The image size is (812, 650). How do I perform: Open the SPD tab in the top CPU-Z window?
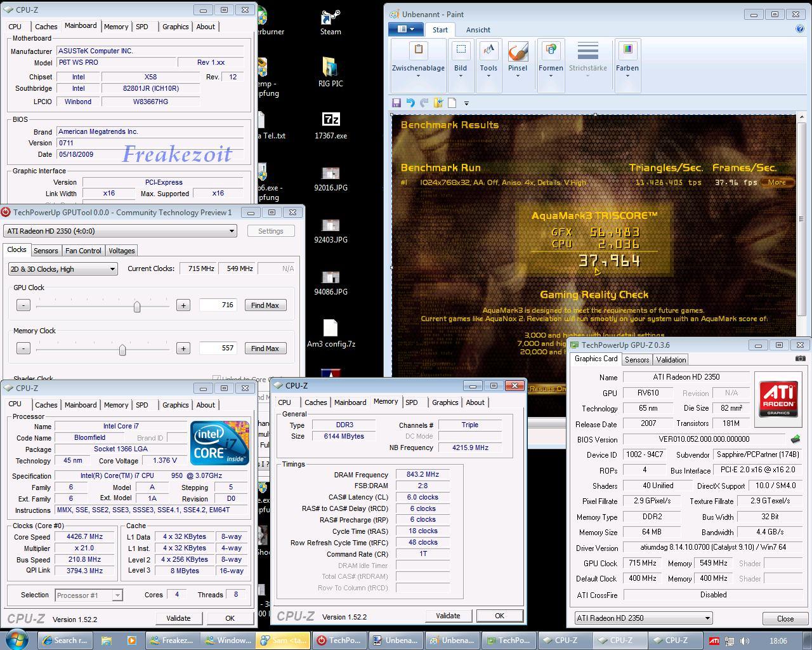pyautogui.click(x=142, y=27)
